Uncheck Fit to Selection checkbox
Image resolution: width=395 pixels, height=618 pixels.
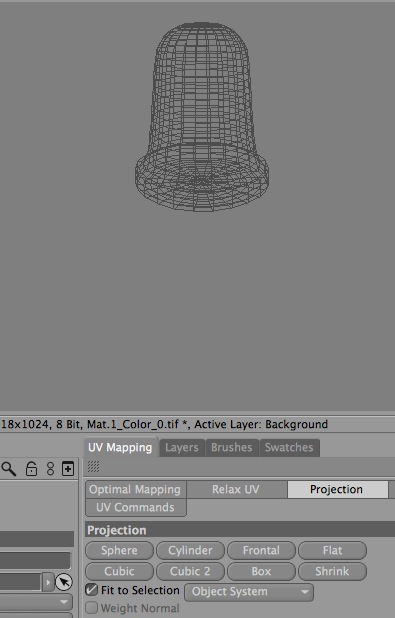(x=91, y=590)
